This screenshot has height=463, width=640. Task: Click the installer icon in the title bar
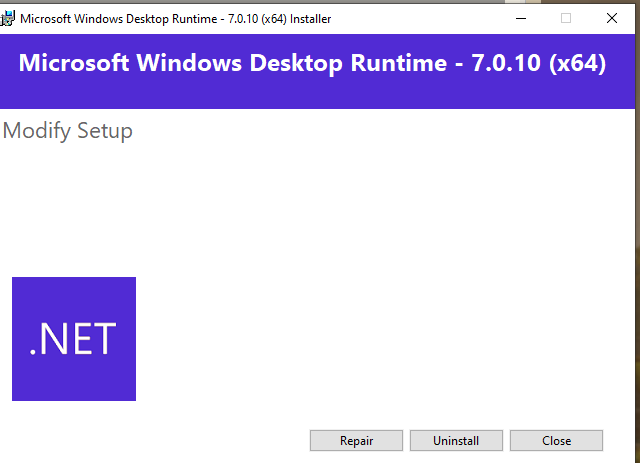point(9,18)
